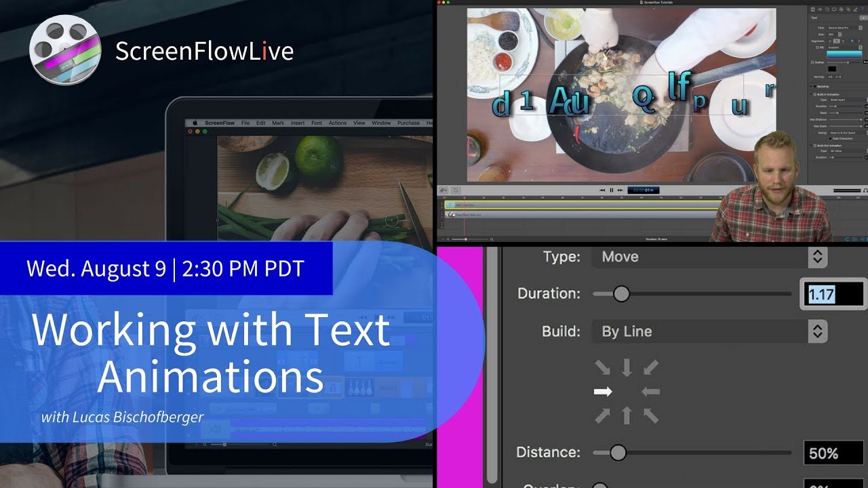Click the black outline color swatch

point(832,68)
